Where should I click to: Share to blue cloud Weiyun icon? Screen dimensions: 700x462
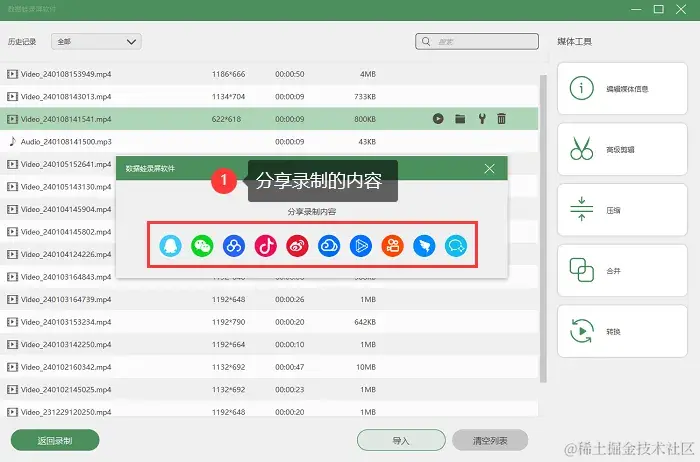pos(329,246)
